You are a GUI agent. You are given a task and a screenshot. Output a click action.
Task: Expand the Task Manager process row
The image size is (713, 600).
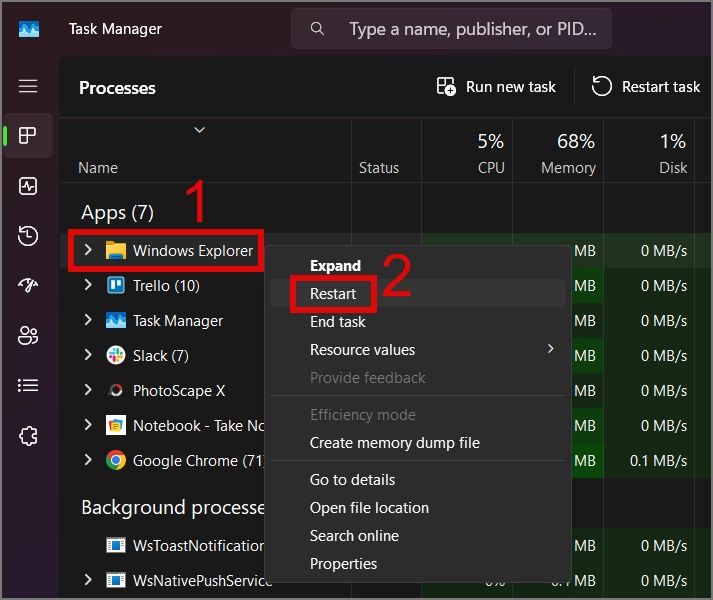click(x=88, y=320)
